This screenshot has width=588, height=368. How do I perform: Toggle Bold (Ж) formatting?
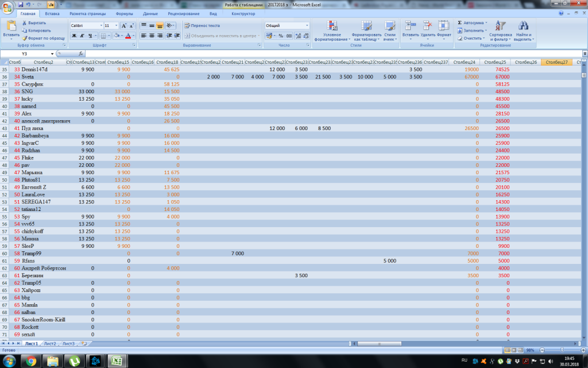coord(74,36)
